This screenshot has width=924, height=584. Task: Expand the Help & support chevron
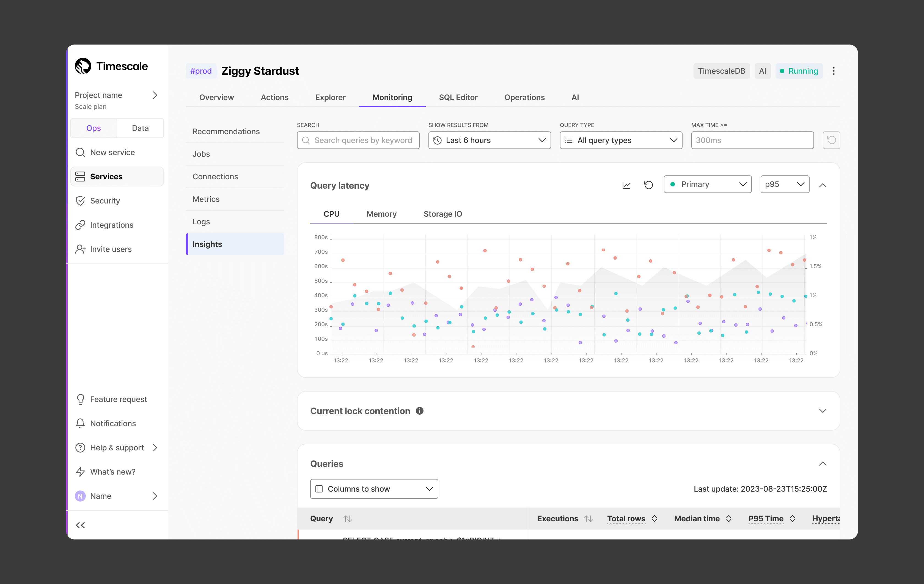tap(155, 448)
